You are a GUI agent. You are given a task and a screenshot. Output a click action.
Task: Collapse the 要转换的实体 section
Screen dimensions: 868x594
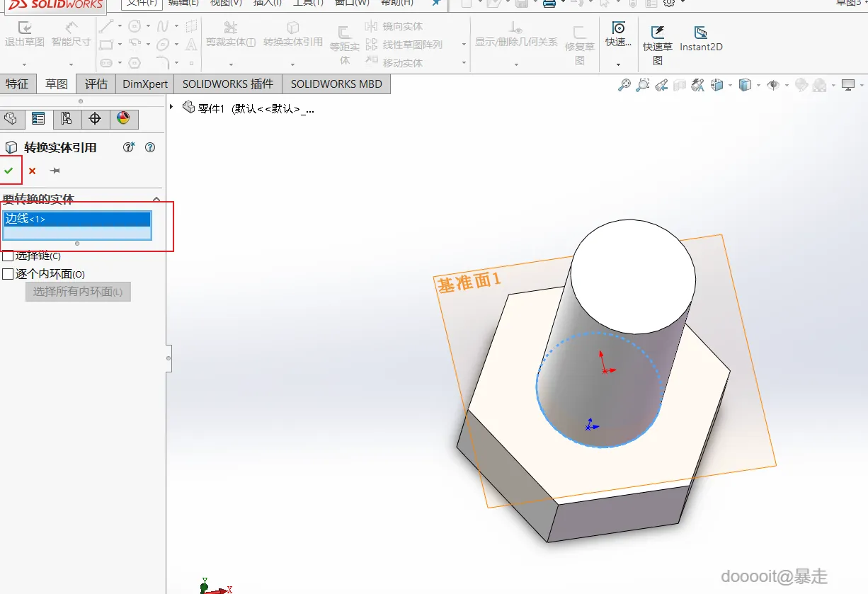coord(156,200)
